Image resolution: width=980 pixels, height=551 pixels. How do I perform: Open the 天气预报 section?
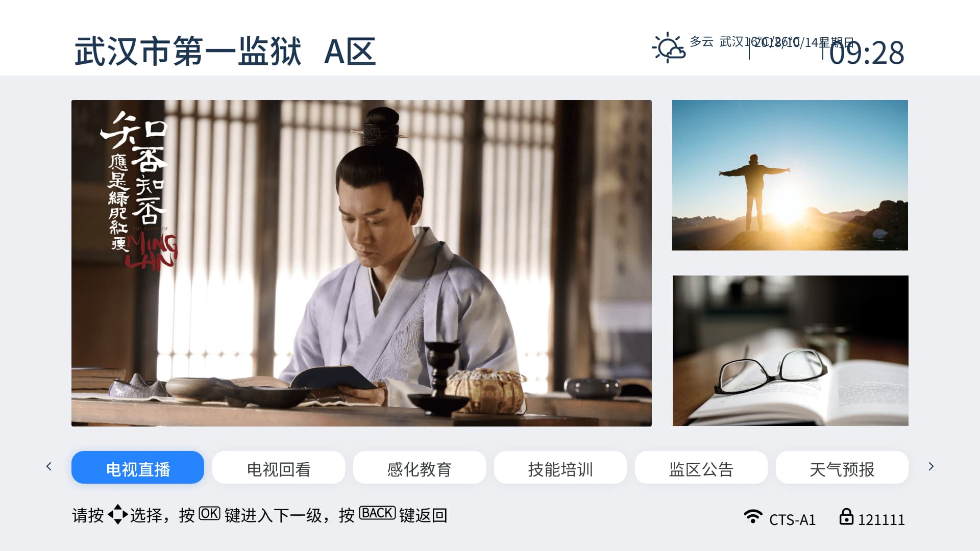[x=842, y=467]
